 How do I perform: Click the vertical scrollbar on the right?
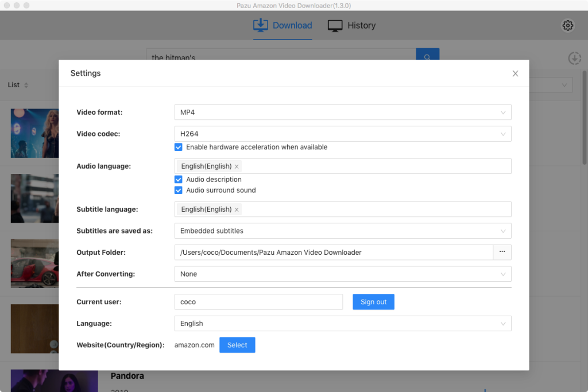click(584, 117)
